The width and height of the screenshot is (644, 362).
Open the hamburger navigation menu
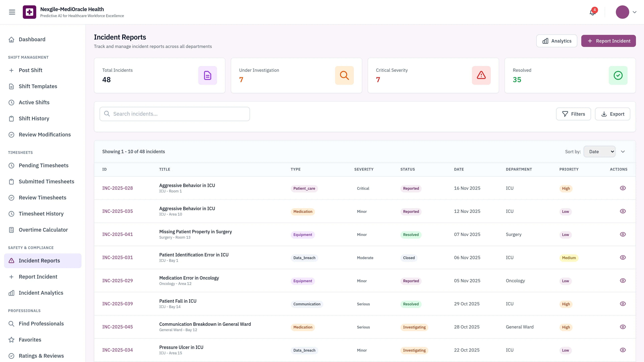click(x=12, y=12)
